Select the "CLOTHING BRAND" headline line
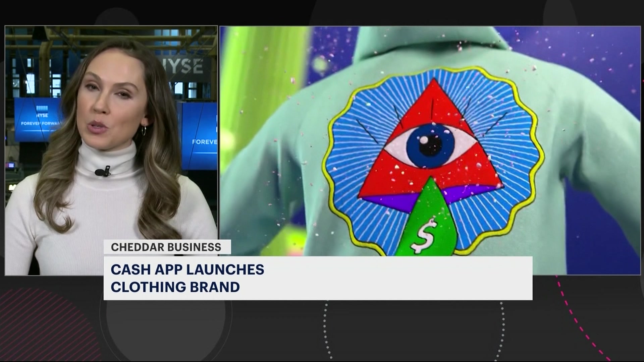The image size is (644, 362). pos(175,287)
